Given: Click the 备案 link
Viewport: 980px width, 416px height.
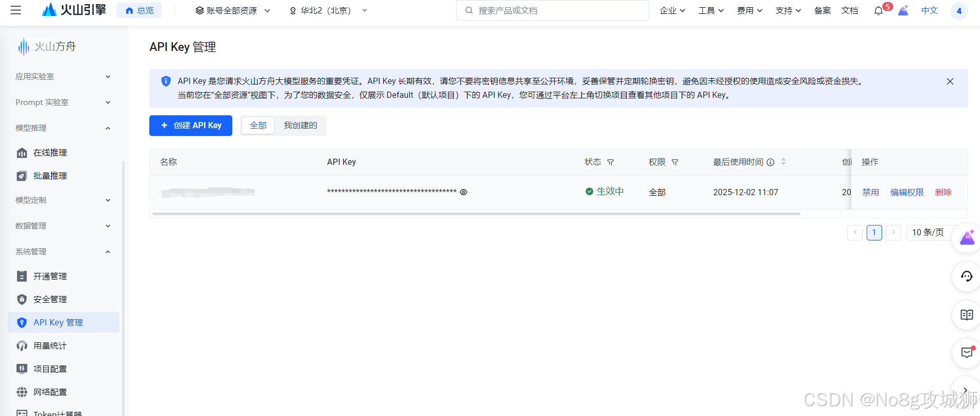Looking at the screenshot, I should [x=822, y=10].
